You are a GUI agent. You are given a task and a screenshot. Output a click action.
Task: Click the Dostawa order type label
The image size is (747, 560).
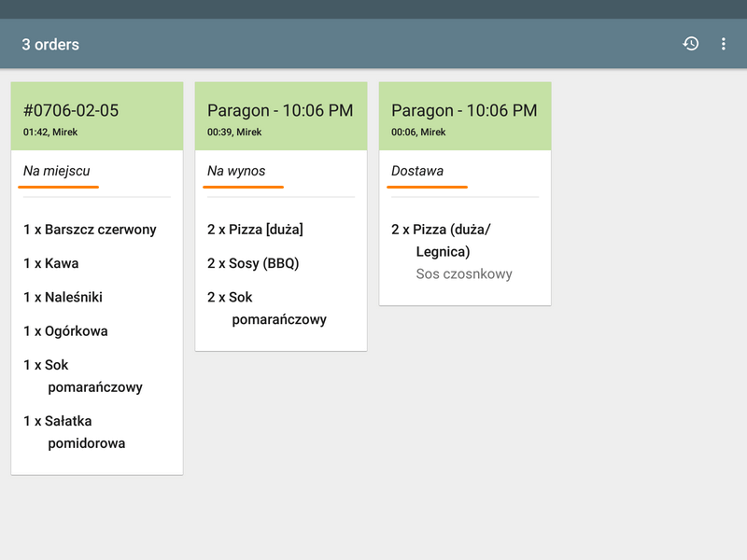tap(417, 171)
